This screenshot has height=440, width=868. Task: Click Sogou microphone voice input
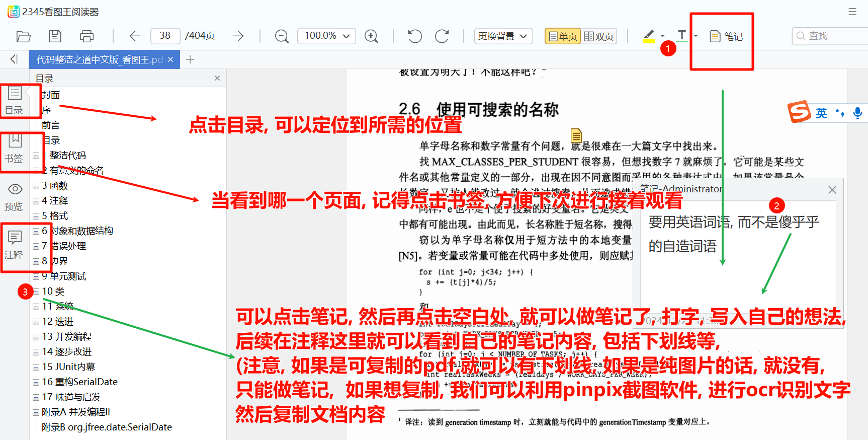click(857, 113)
